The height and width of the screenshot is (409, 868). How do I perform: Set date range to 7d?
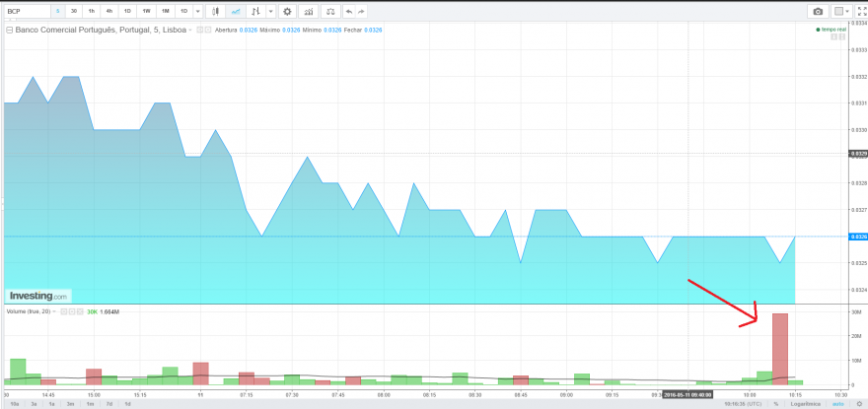point(108,404)
